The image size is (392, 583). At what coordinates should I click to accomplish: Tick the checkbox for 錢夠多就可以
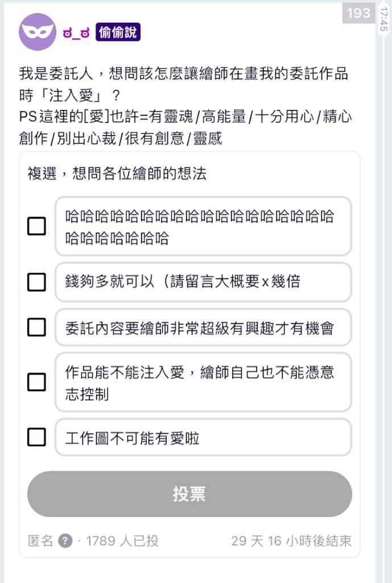point(37,282)
